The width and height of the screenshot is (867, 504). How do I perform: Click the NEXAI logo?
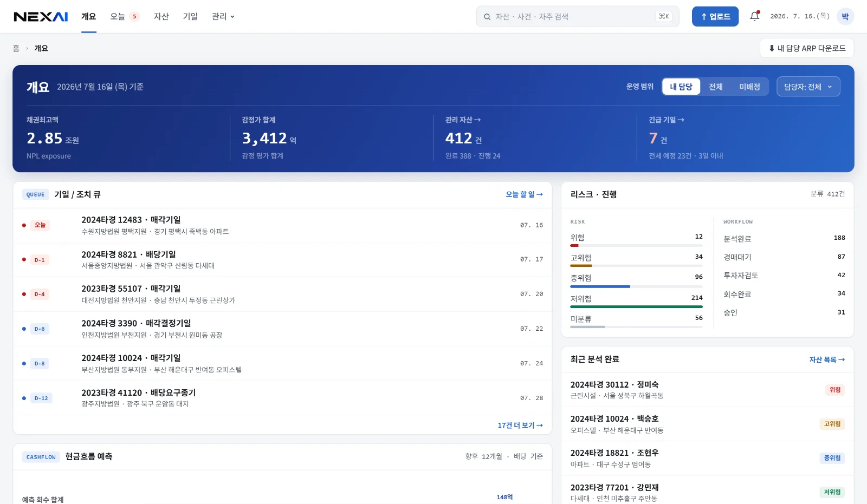(41, 17)
